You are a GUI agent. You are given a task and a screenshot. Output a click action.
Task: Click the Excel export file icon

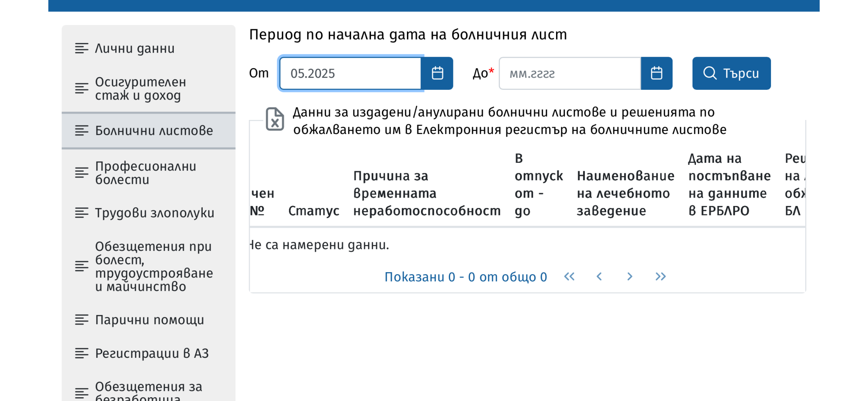point(275,119)
